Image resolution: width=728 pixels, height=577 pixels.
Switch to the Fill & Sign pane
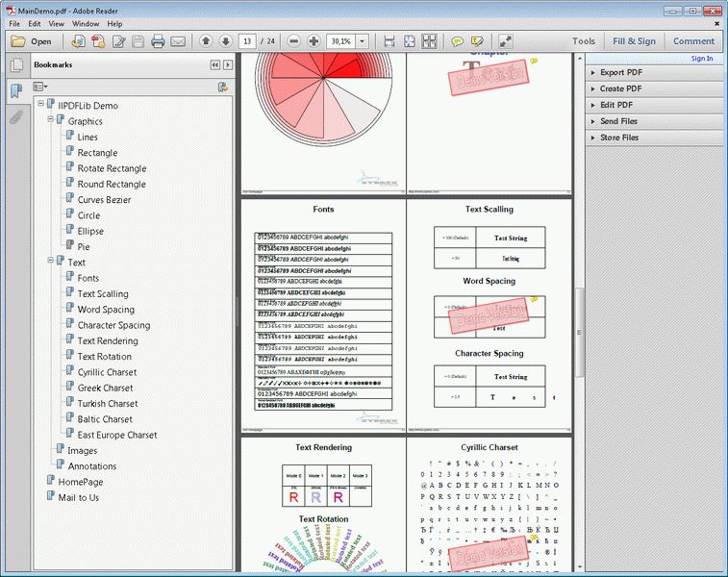click(634, 41)
